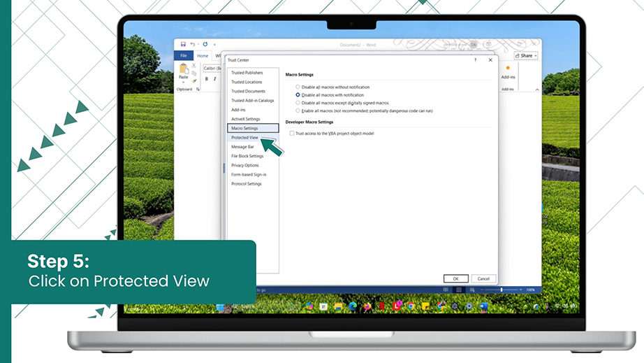Click the Repeat/Redo circular arrow icon
This screenshot has height=363, width=644.
205,44
